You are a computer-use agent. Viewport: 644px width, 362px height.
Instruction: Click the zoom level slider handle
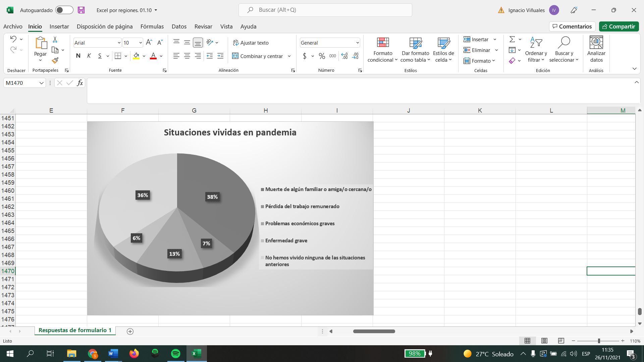599,341
